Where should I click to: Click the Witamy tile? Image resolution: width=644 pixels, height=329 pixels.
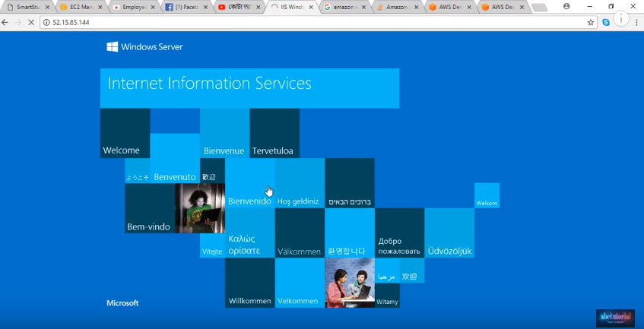point(387,296)
